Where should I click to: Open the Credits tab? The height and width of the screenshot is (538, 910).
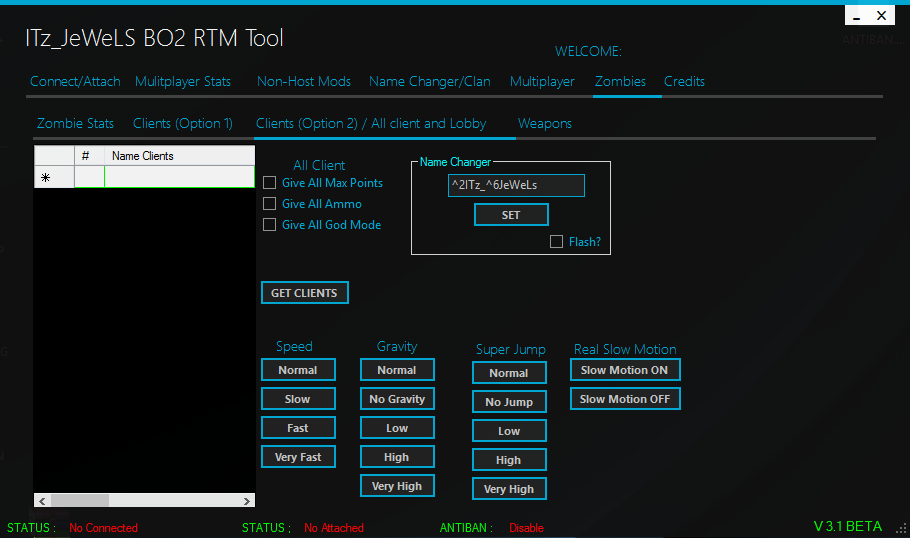[684, 81]
